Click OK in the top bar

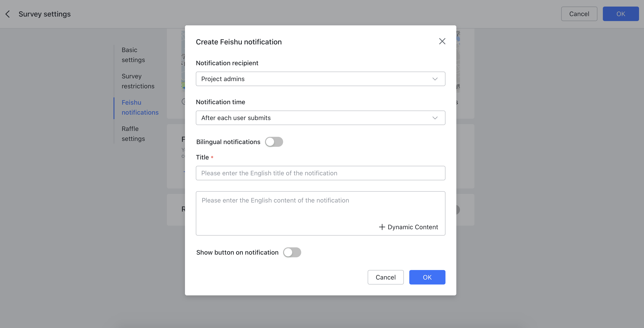(x=621, y=14)
